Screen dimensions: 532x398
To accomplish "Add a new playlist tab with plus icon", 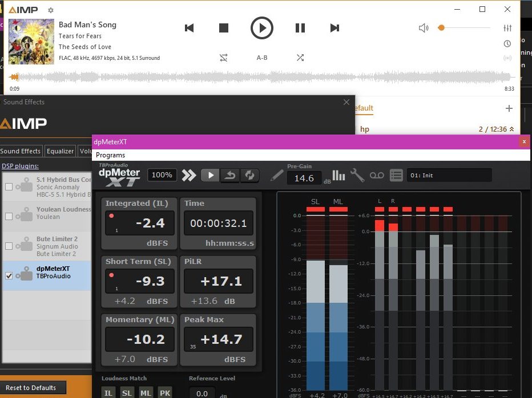I will [x=509, y=108].
